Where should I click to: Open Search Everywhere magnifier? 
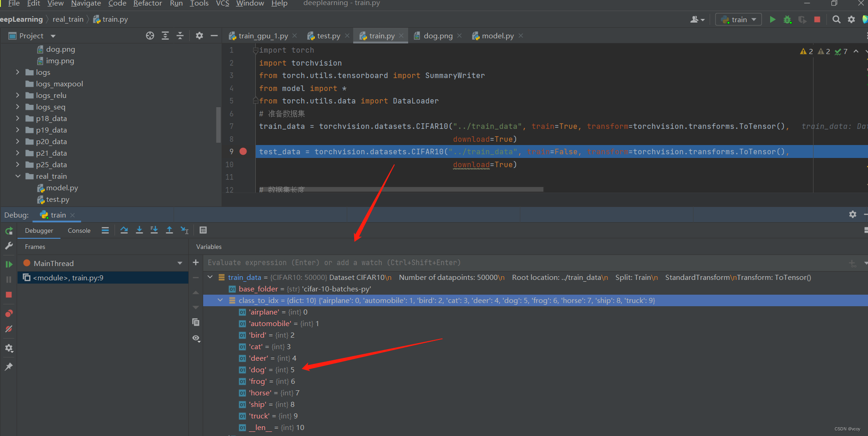pyautogui.click(x=836, y=19)
